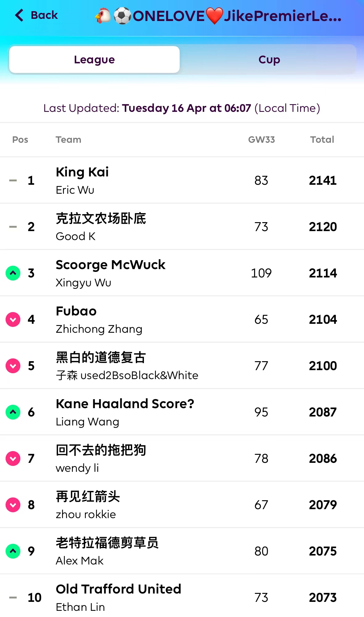Open Kane Haaland Score? team entry
This screenshot has height=617, width=364.
coord(125,404)
